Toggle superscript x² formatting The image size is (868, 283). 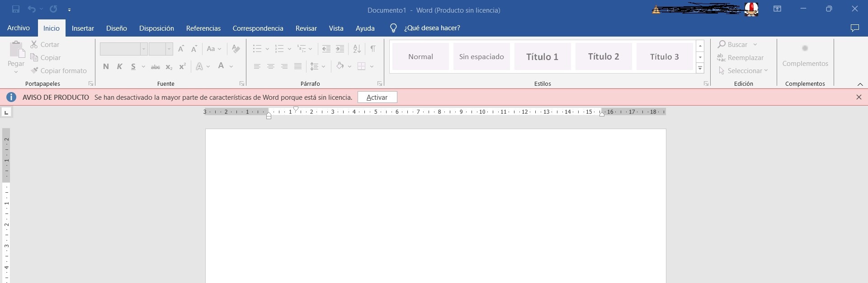click(183, 66)
